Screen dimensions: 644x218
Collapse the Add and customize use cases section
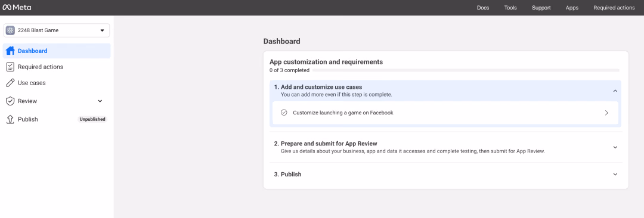pos(615,91)
